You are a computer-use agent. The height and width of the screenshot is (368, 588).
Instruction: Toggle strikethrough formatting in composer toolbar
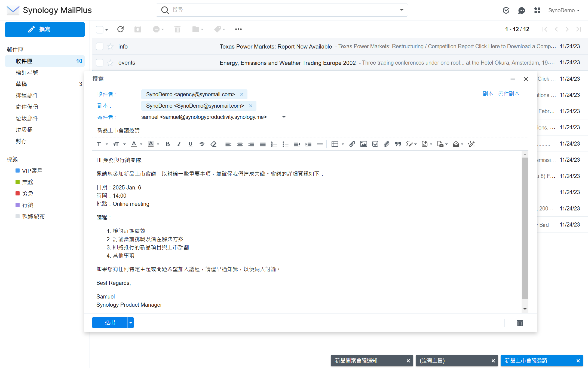202,144
